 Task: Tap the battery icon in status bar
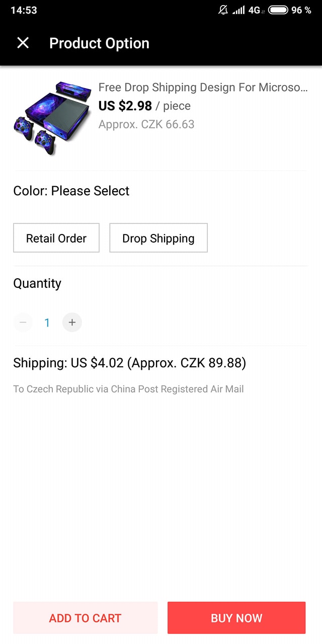(x=278, y=10)
